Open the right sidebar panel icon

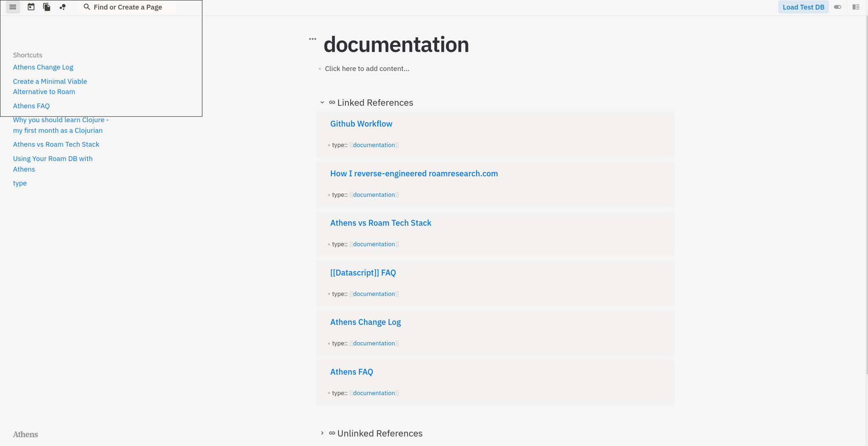pos(856,7)
